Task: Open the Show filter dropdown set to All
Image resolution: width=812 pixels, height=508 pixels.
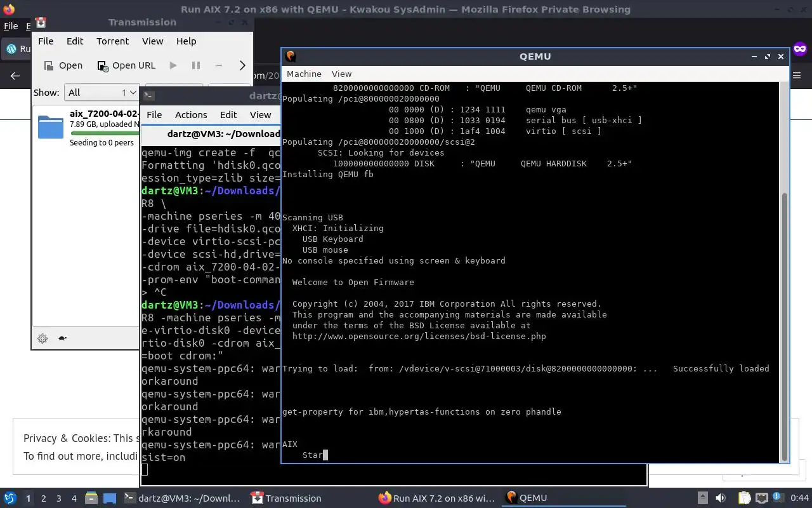Action: click(101, 93)
